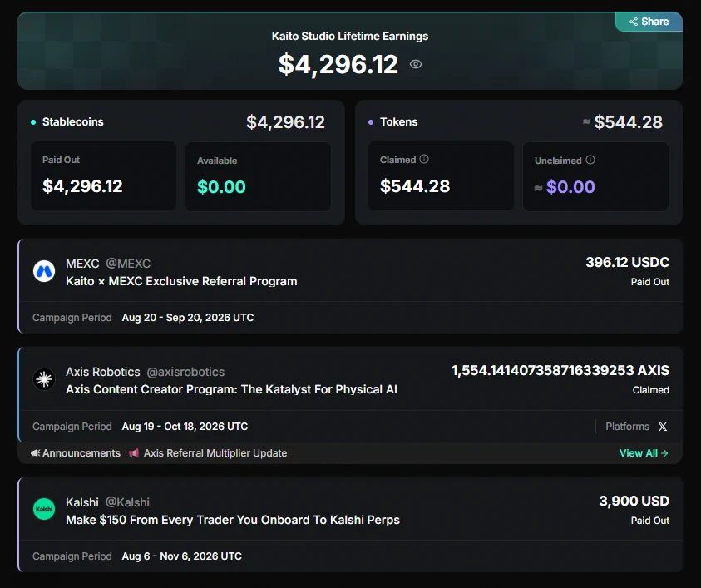Click MEXC campaign period Aug 20 - Sep 20
The image size is (701, 588).
pyautogui.click(x=188, y=318)
